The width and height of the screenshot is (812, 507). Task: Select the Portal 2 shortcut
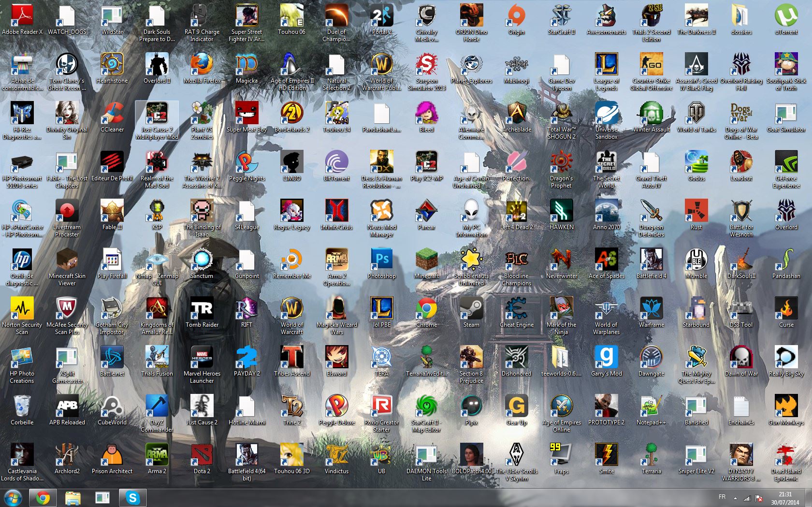point(382,19)
